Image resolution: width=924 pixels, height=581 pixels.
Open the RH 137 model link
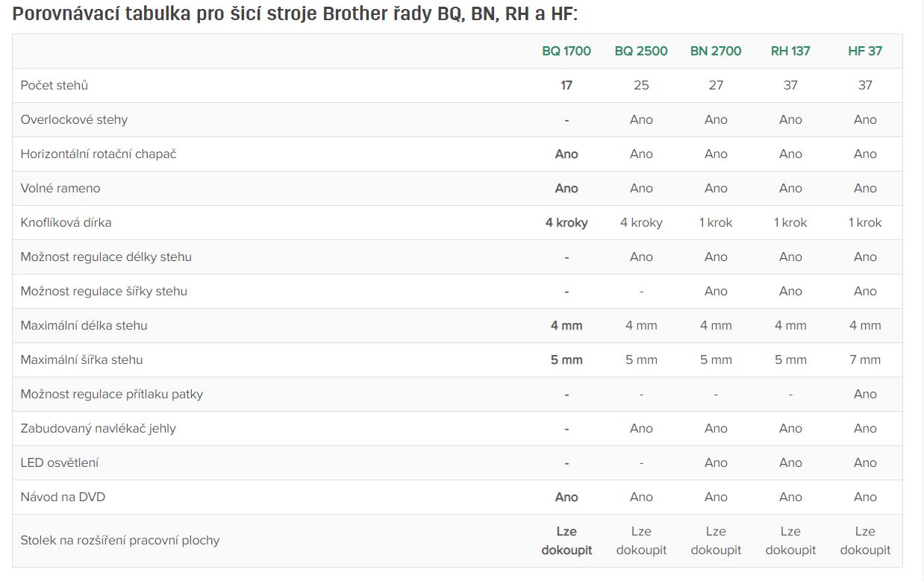tap(790, 51)
